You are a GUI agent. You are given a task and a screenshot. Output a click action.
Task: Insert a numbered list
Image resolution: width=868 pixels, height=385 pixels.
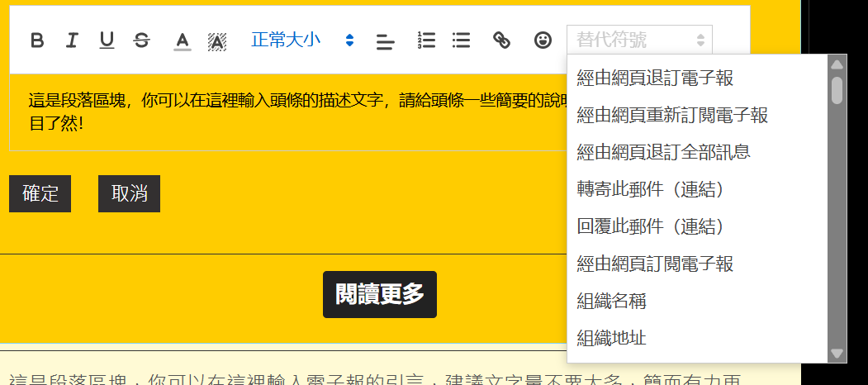426,40
